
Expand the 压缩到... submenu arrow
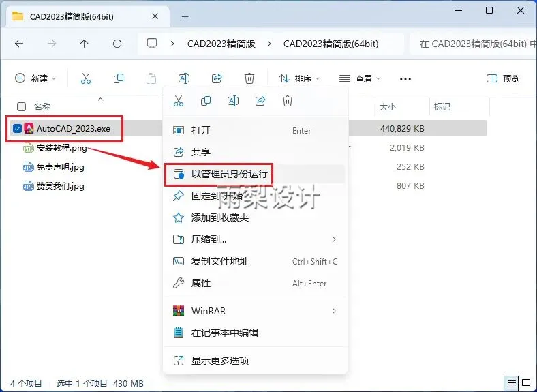tap(334, 239)
